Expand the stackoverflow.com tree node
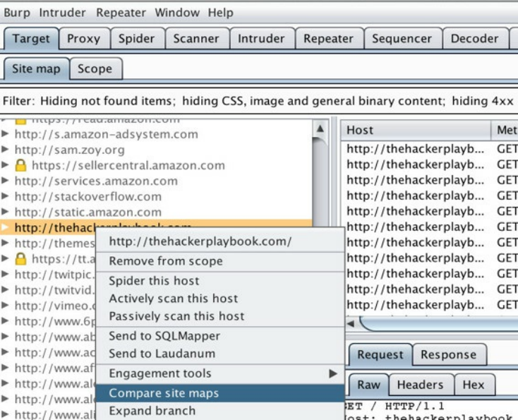This screenshot has height=420, width=518. pyautogui.click(x=5, y=196)
